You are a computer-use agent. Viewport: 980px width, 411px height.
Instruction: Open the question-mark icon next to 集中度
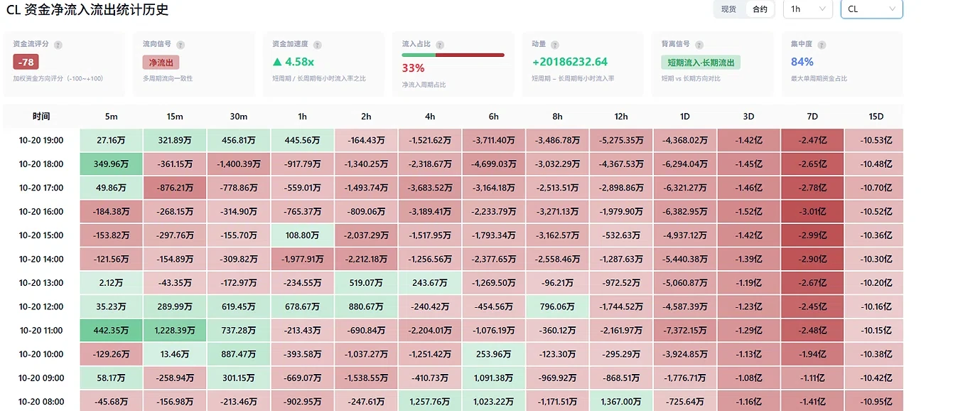click(x=822, y=45)
